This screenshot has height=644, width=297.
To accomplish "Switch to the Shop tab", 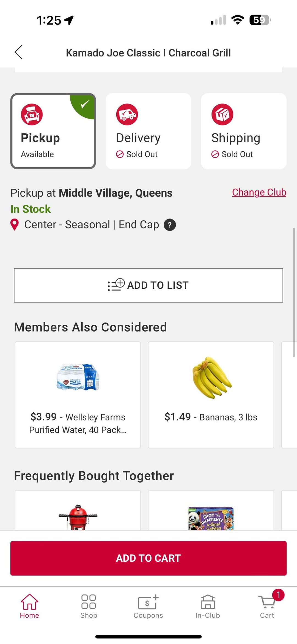I will (89, 606).
